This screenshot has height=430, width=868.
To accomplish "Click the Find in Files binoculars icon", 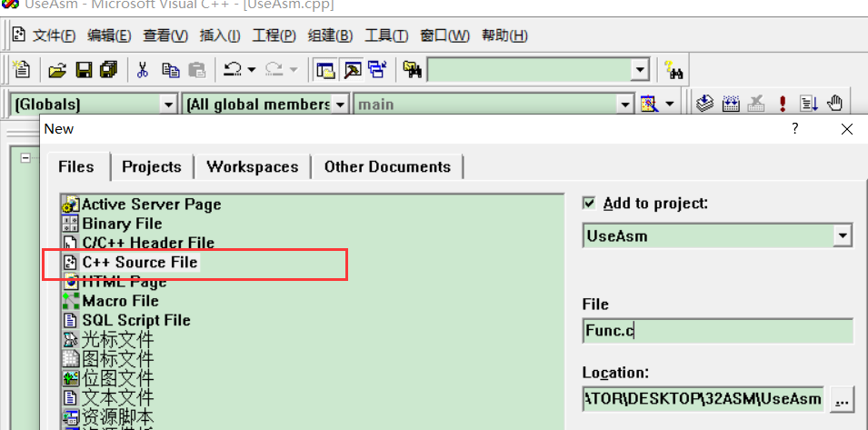I will (x=413, y=70).
